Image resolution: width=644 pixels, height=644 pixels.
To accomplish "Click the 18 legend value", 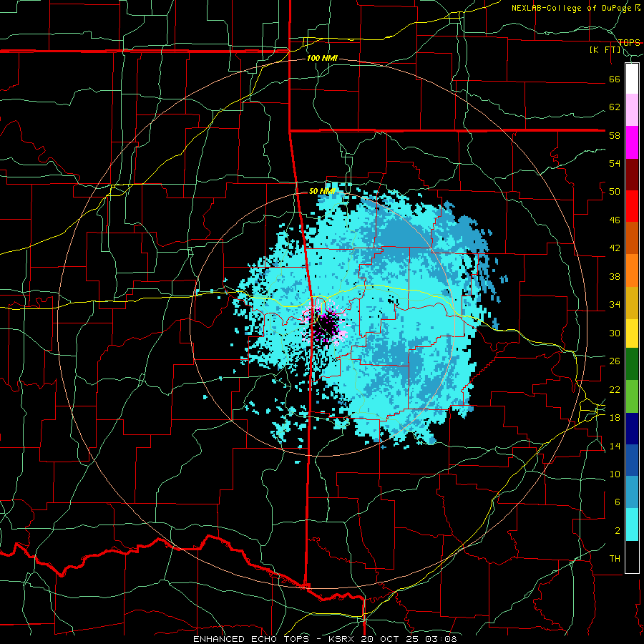I will (615, 418).
